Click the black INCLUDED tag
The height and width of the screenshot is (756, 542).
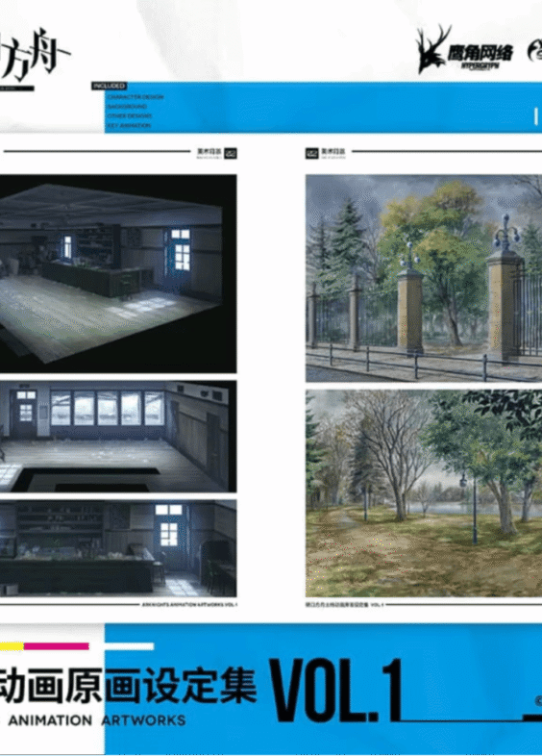coord(110,86)
